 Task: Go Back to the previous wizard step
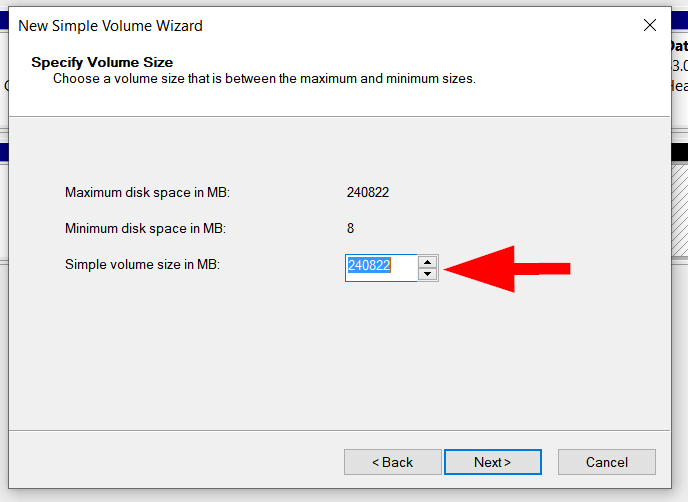(x=393, y=462)
